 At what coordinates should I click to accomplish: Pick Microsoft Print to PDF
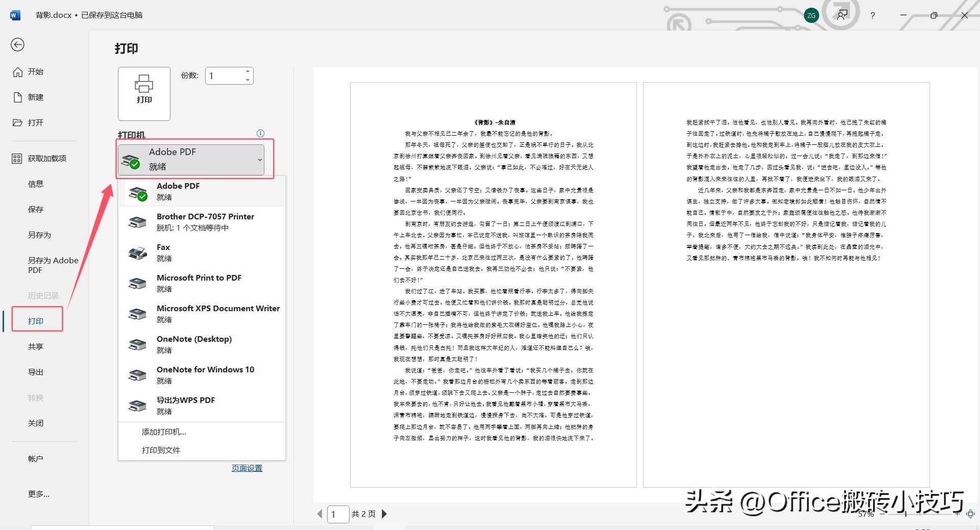coord(202,283)
